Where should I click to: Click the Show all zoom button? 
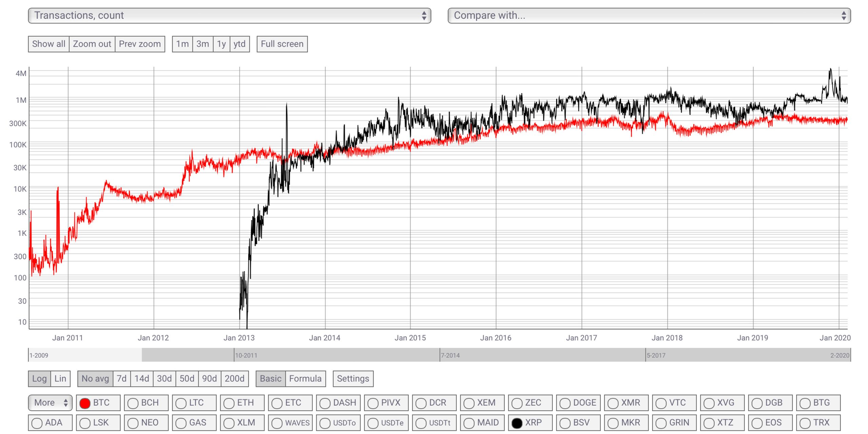[49, 44]
